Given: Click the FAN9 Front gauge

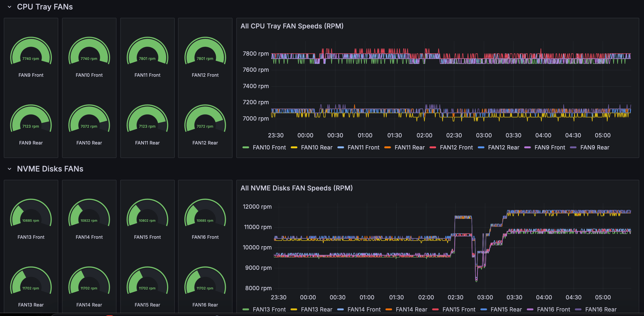Looking at the screenshot, I should point(31,51).
